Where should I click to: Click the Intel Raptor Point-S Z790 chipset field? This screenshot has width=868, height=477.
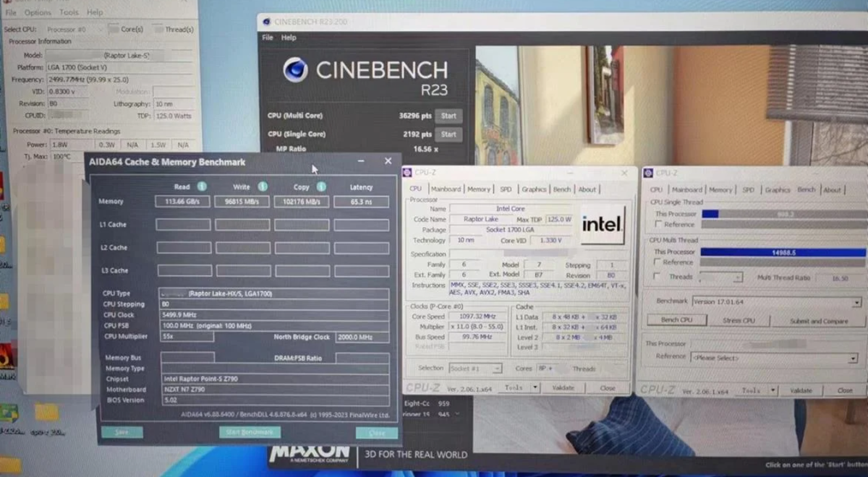pos(275,379)
